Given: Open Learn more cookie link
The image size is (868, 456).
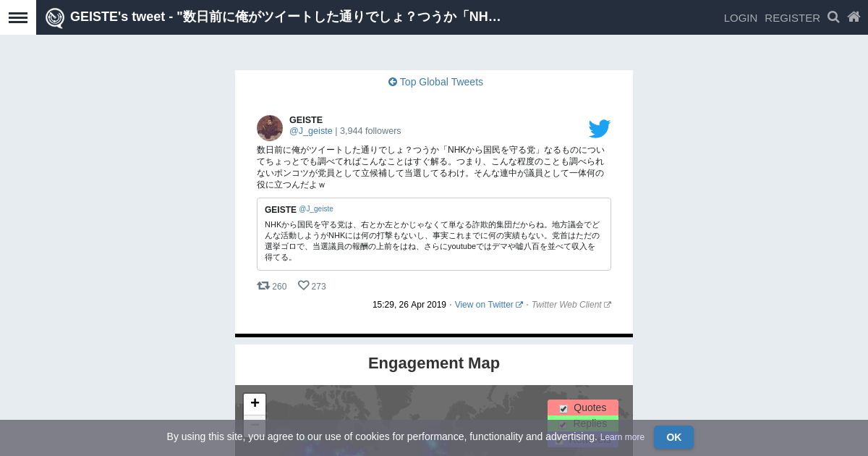Looking at the screenshot, I should 622,437.
